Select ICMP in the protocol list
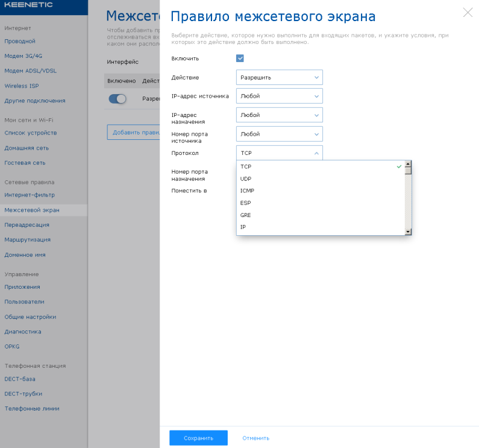479x448 pixels. (x=321, y=191)
